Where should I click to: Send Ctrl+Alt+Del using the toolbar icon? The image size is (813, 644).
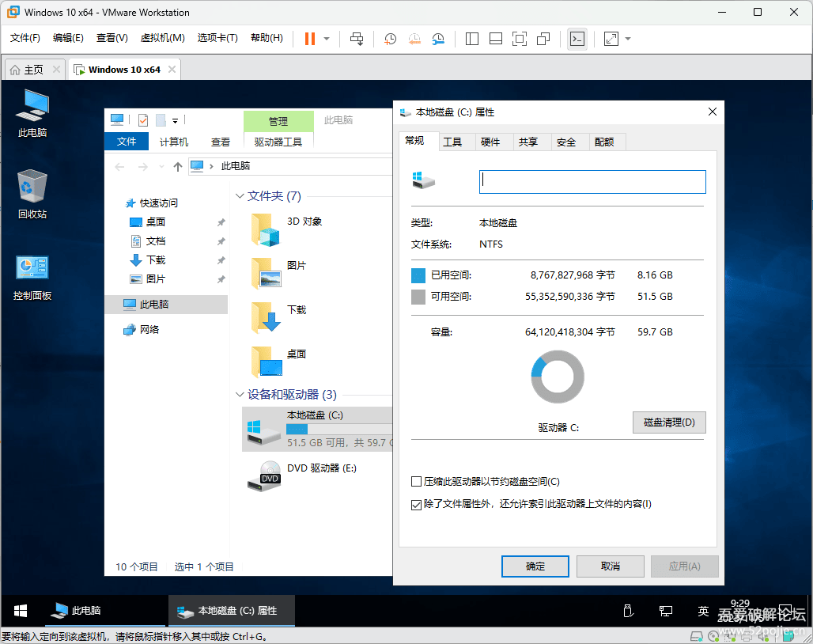coord(357,39)
